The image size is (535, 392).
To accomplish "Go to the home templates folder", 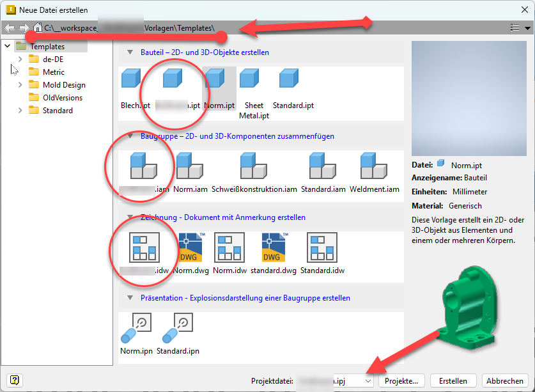I will click(x=38, y=28).
